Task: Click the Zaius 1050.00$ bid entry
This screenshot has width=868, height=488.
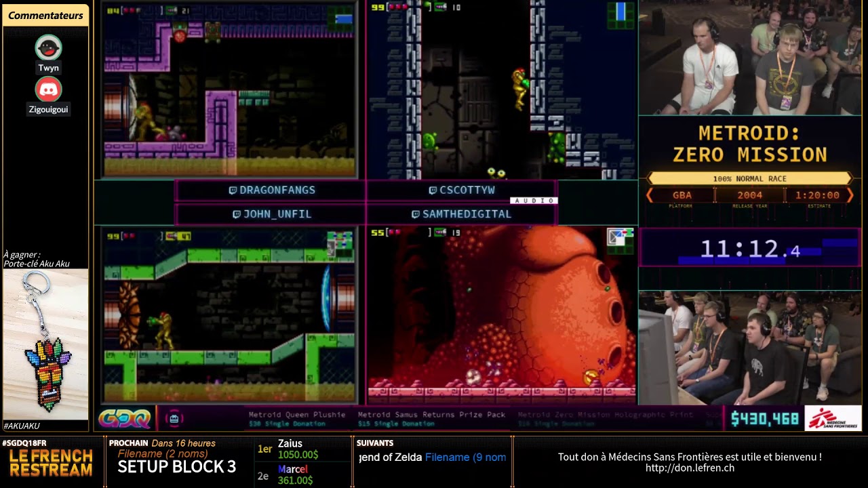Action: (x=298, y=449)
